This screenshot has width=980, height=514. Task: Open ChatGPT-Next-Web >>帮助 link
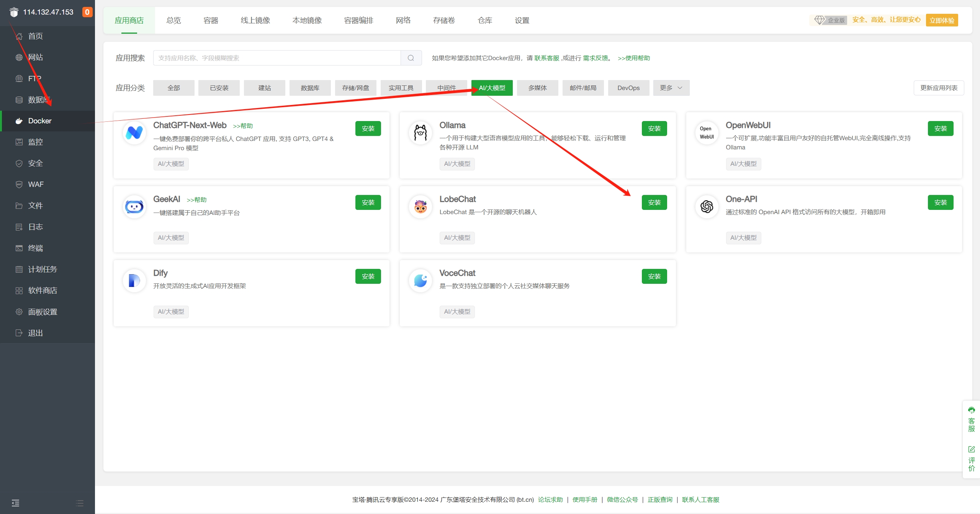click(x=243, y=126)
